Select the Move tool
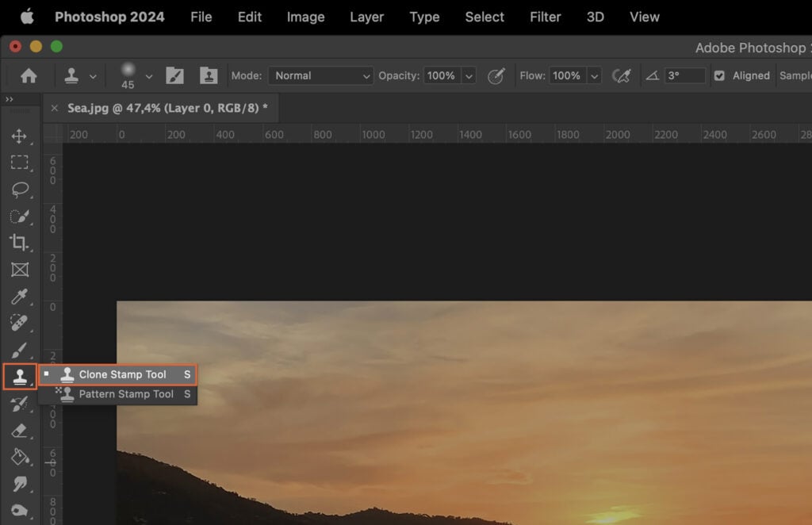Image resolution: width=812 pixels, height=525 pixels. pyautogui.click(x=20, y=136)
